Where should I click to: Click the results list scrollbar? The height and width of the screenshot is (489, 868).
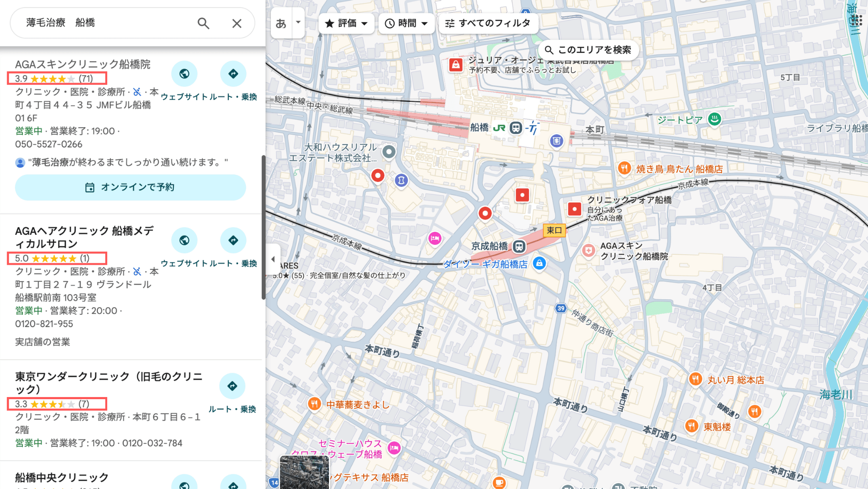264,227
